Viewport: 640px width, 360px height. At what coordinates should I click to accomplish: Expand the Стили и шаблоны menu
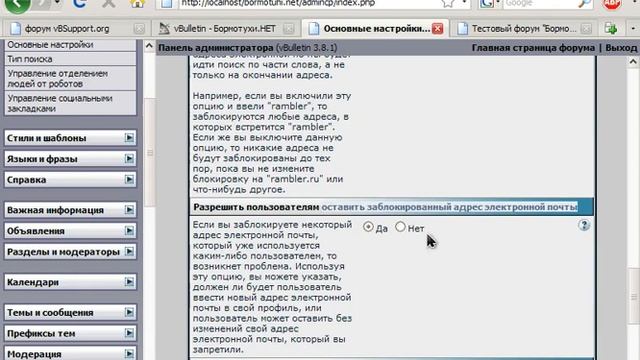129,138
